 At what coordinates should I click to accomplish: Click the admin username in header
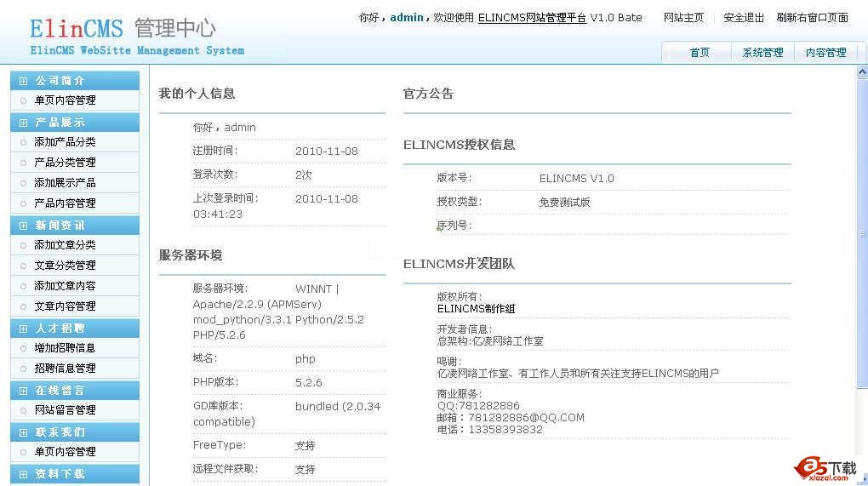[406, 18]
